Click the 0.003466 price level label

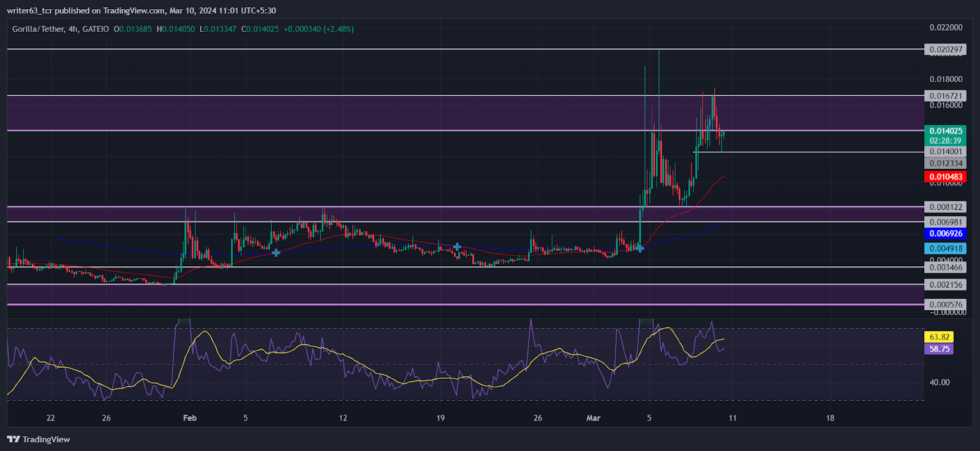[x=946, y=267]
